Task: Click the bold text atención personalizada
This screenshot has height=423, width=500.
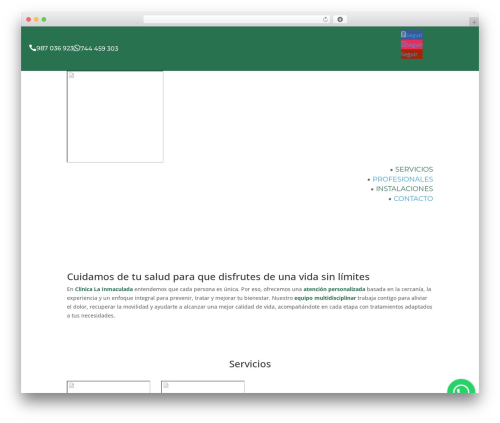Action: click(x=334, y=289)
